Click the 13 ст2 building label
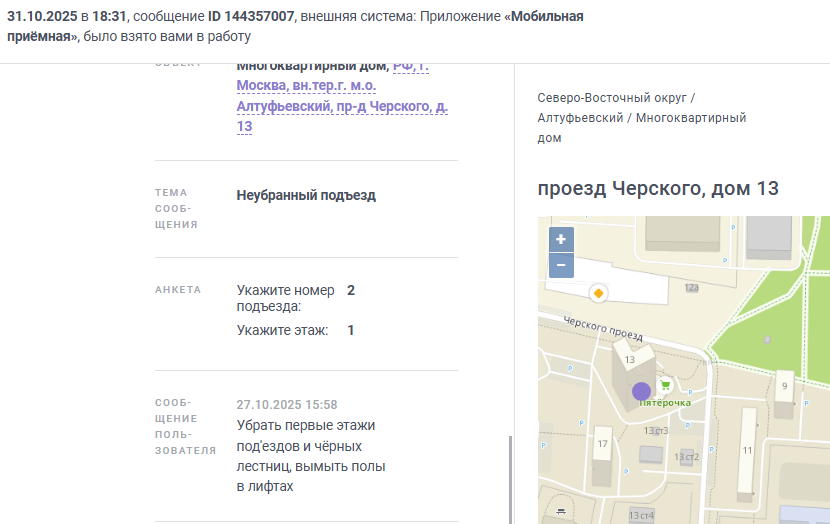This screenshot has height=524, width=830. pos(687,457)
